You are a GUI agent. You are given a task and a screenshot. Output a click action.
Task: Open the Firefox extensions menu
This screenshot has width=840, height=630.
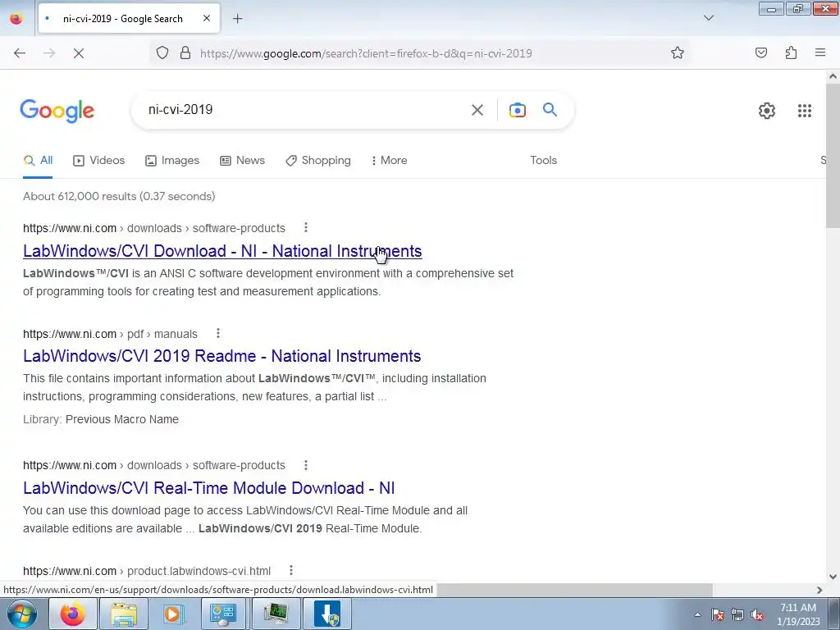[x=791, y=52]
